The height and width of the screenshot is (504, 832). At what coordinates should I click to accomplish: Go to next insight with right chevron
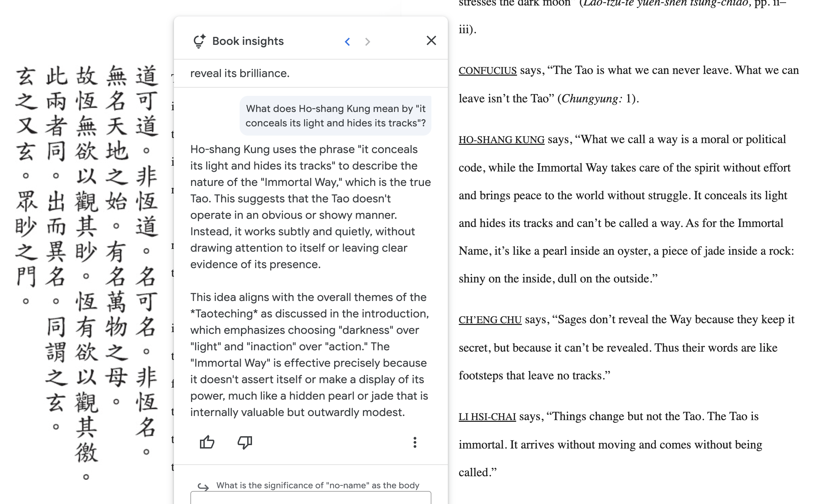(x=367, y=42)
